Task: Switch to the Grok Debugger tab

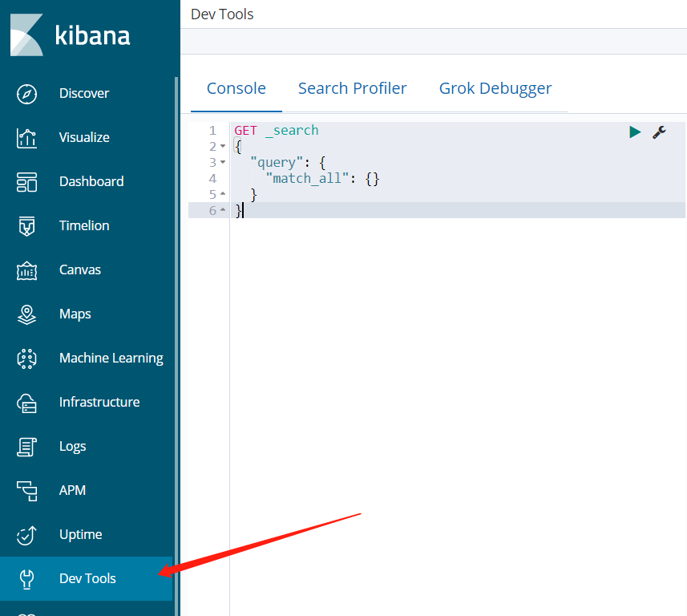Action: (495, 88)
